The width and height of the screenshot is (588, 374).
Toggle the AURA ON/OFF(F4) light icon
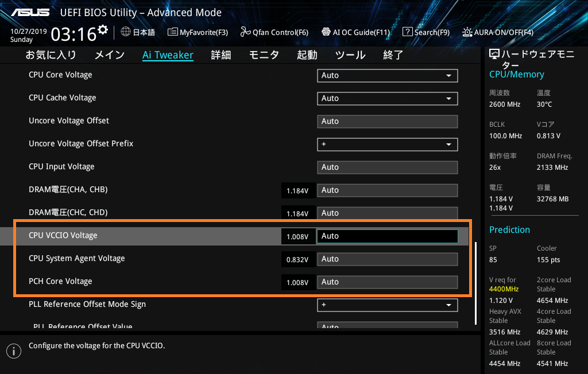pos(467,32)
